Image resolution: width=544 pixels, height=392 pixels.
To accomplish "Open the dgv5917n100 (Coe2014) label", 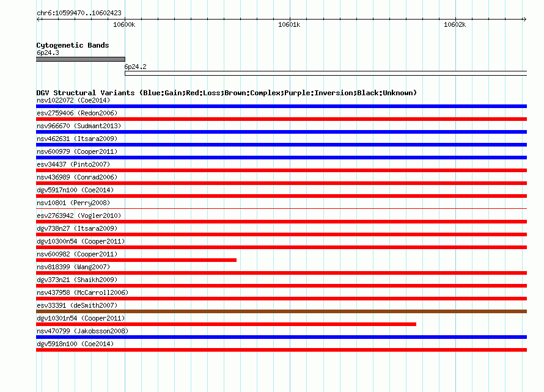I will [75, 190].
